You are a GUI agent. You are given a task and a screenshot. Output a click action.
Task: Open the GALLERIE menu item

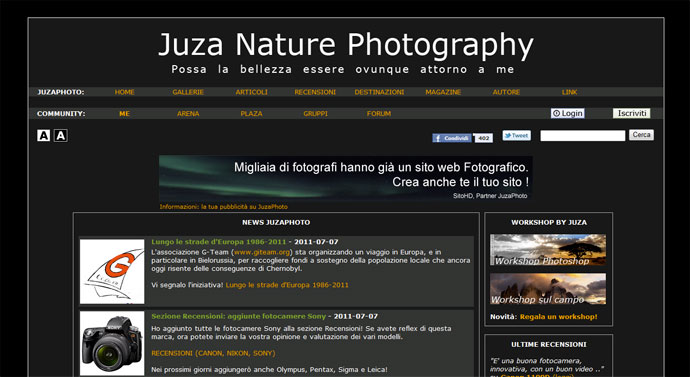(x=188, y=92)
